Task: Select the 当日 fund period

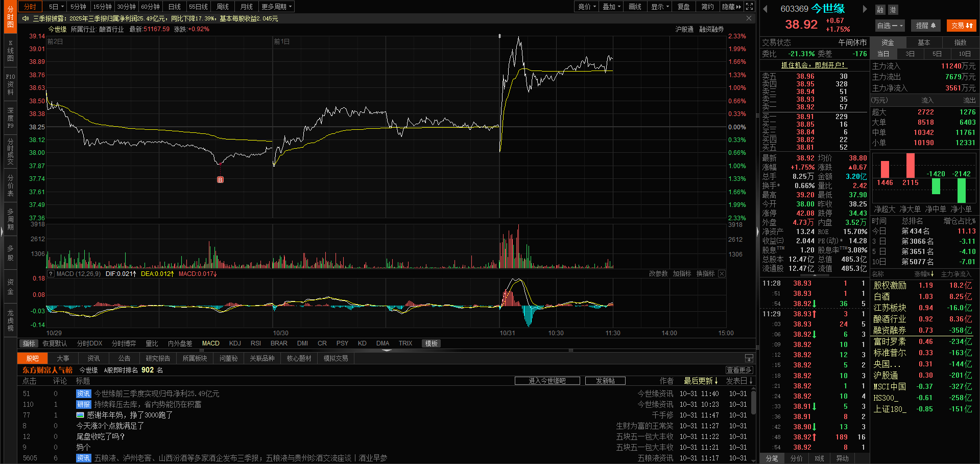Action: 883,54
